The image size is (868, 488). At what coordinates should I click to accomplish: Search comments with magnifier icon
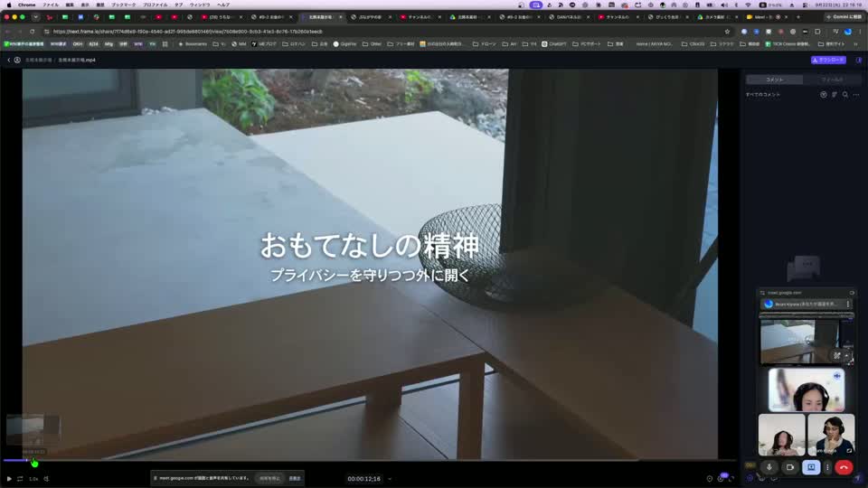845,95
